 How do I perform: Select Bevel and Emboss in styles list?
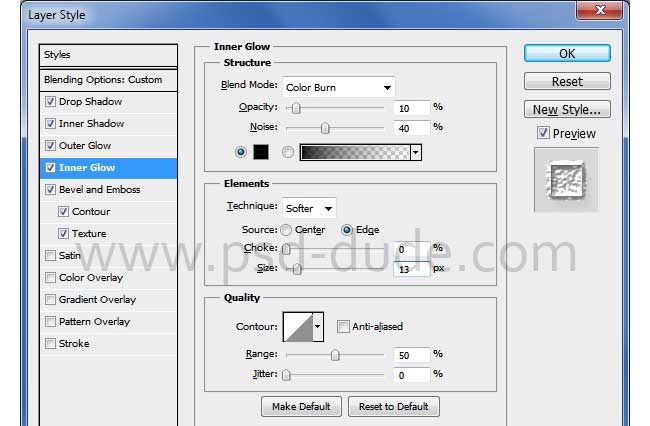[99, 190]
